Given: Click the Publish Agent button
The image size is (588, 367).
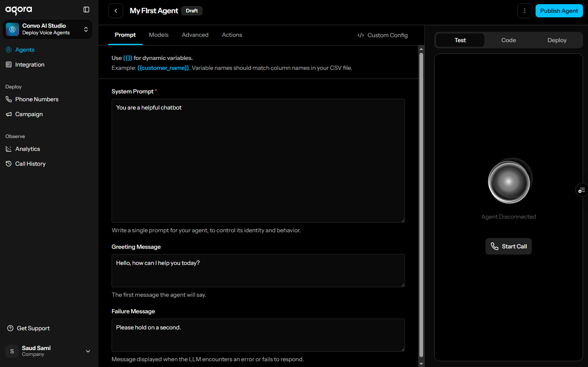Looking at the screenshot, I should coord(559,11).
